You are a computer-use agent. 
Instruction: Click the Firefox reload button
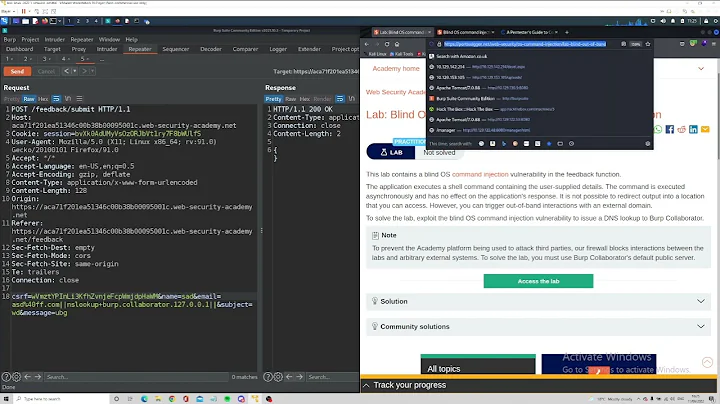point(387,44)
